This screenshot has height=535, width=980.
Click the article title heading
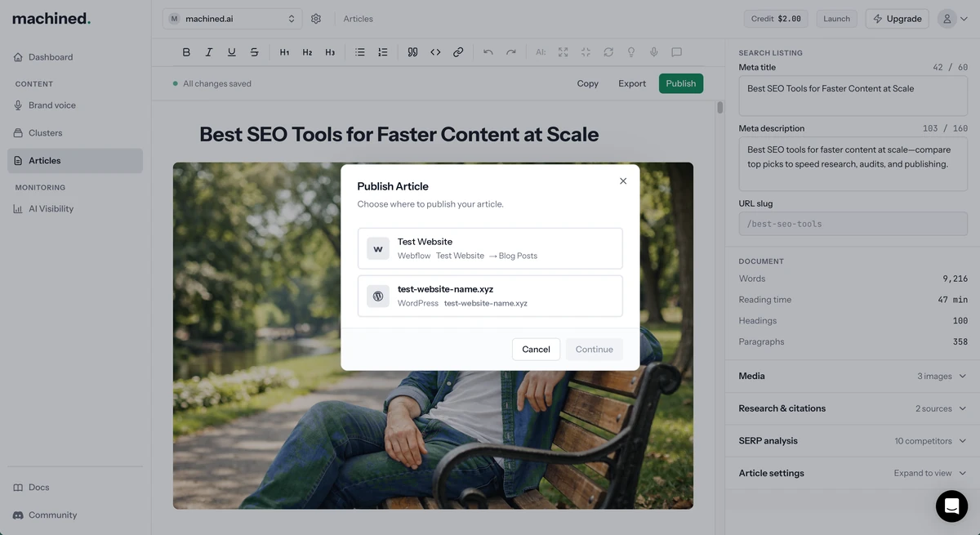[399, 135]
